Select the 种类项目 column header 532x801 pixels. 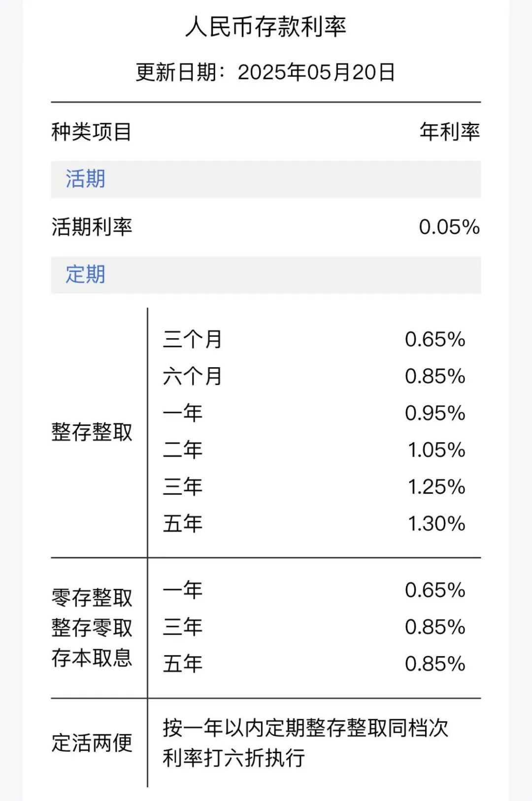coord(92,132)
